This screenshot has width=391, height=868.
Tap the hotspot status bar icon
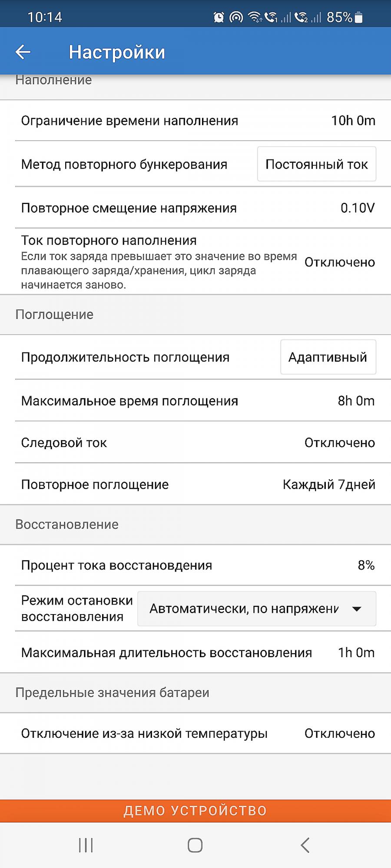(236, 17)
